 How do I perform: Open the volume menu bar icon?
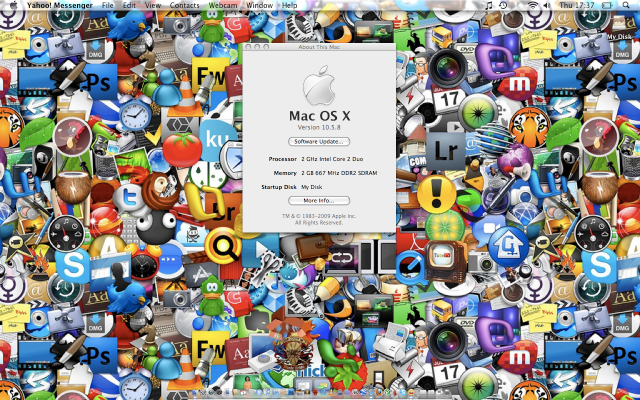pos(547,5)
